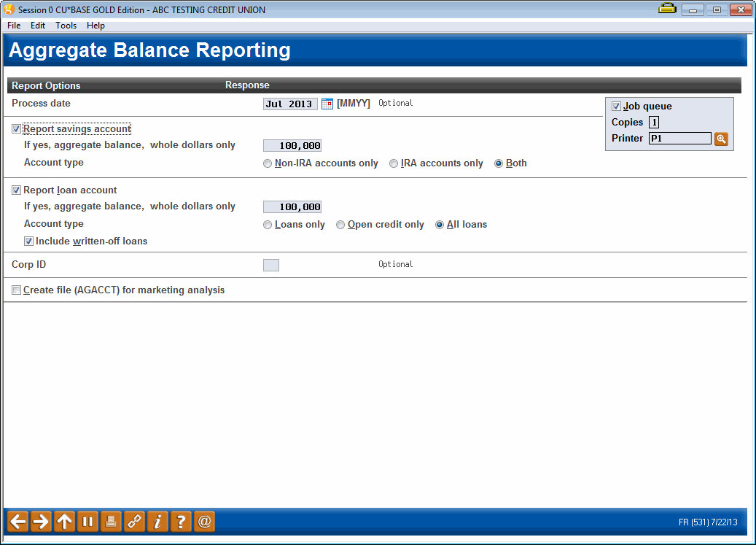Click the email (@) icon
756x545 pixels.
(204, 521)
